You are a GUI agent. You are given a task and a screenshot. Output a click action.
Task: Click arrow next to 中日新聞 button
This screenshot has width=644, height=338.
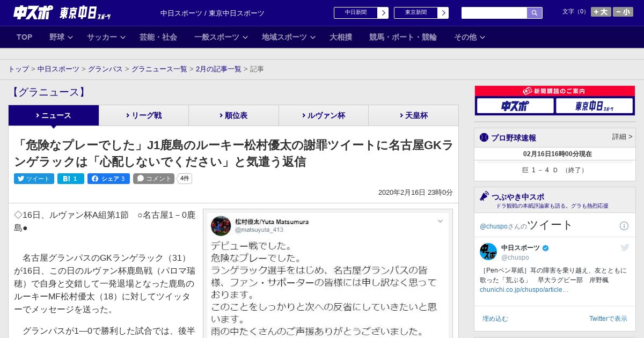point(383,13)
